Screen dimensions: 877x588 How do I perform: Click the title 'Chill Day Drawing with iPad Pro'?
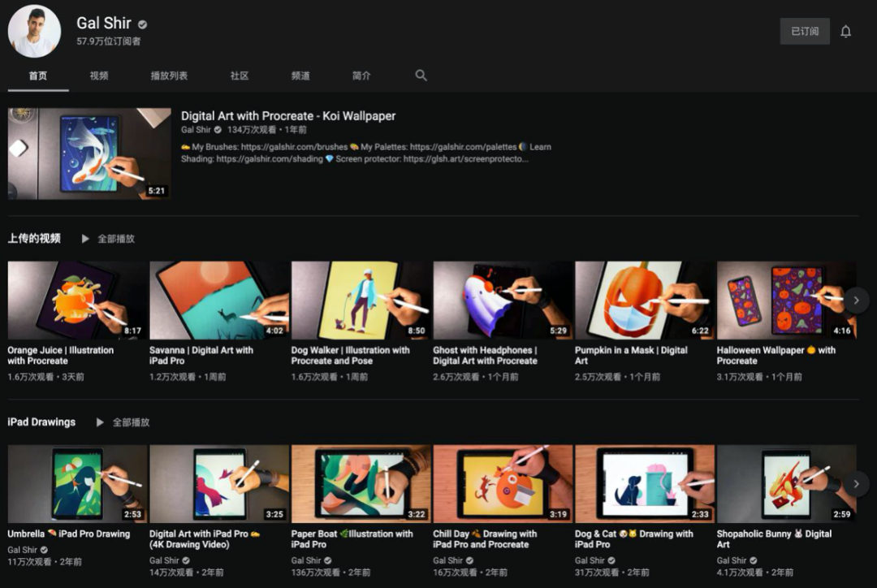click(485, 538)
